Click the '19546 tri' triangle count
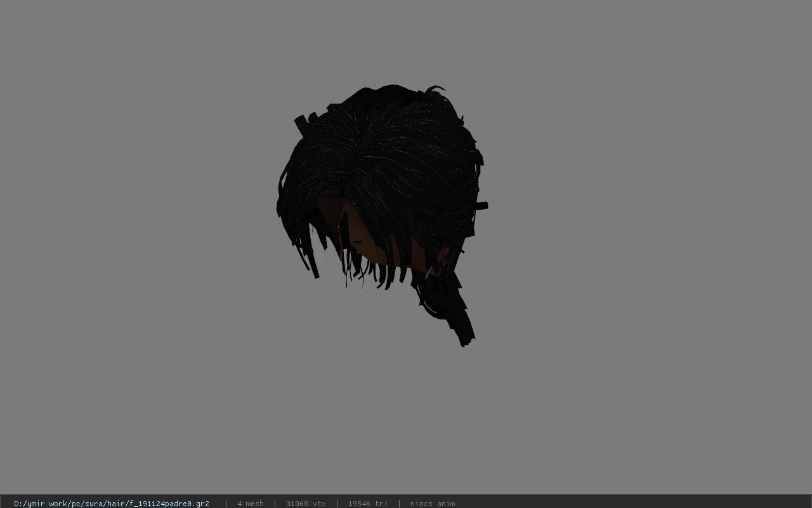Image resolution: width=812 pixels, height=508 pixels. 367,504
